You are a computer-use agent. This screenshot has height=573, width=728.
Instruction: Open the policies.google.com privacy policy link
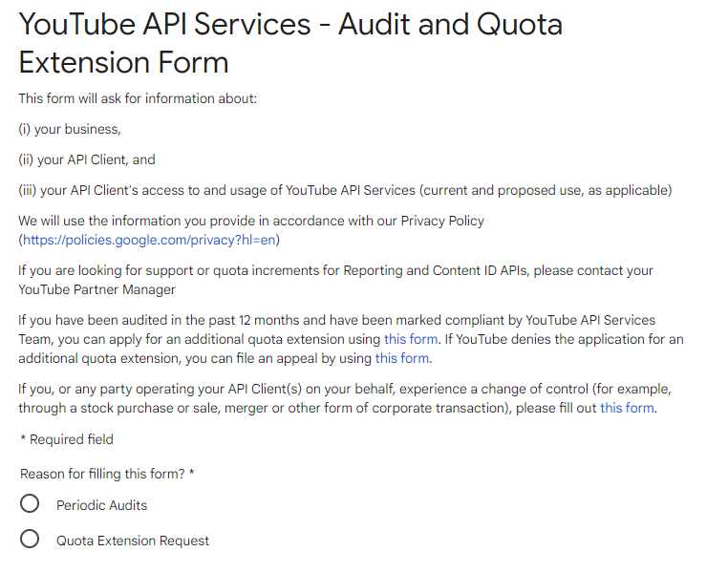pos(149,240)
